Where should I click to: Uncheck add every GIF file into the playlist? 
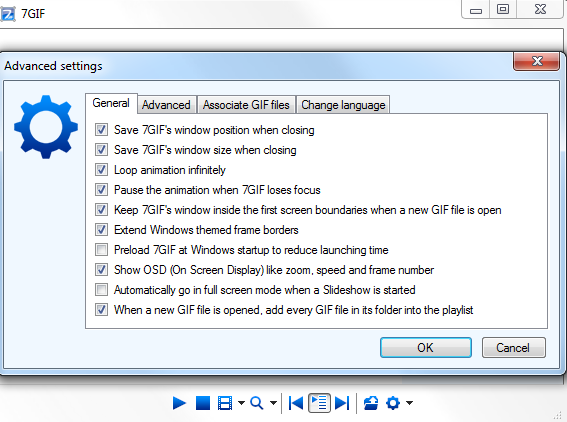pyautogui.click(x=101, y=310)
